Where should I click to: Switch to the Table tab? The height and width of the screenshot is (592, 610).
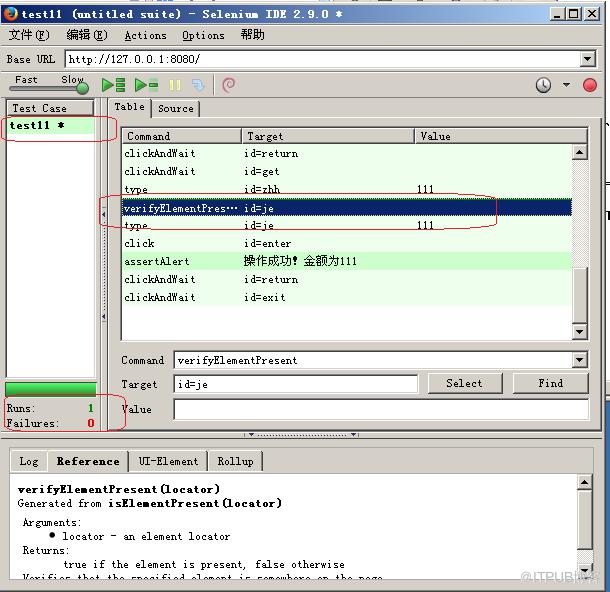click(129, 107)
